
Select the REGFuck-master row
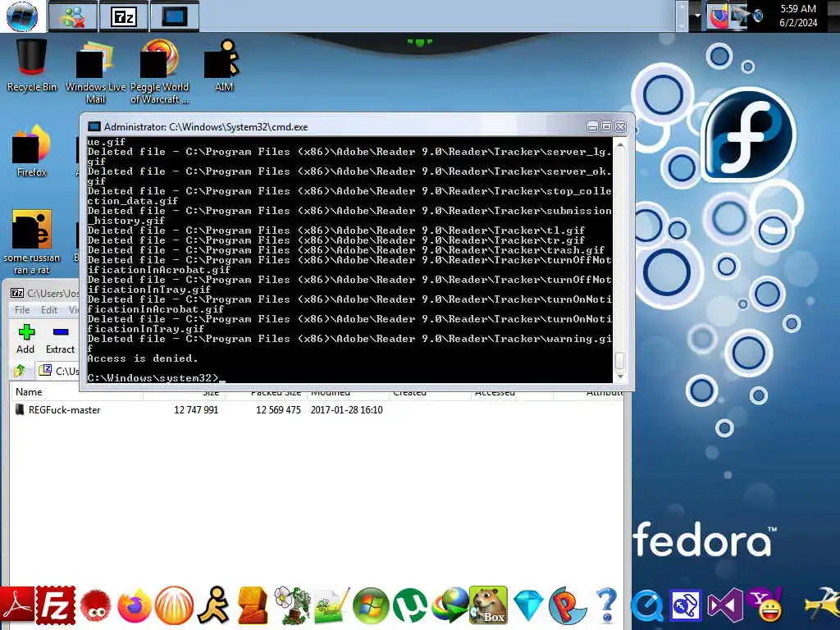click(x=316, y=410)
